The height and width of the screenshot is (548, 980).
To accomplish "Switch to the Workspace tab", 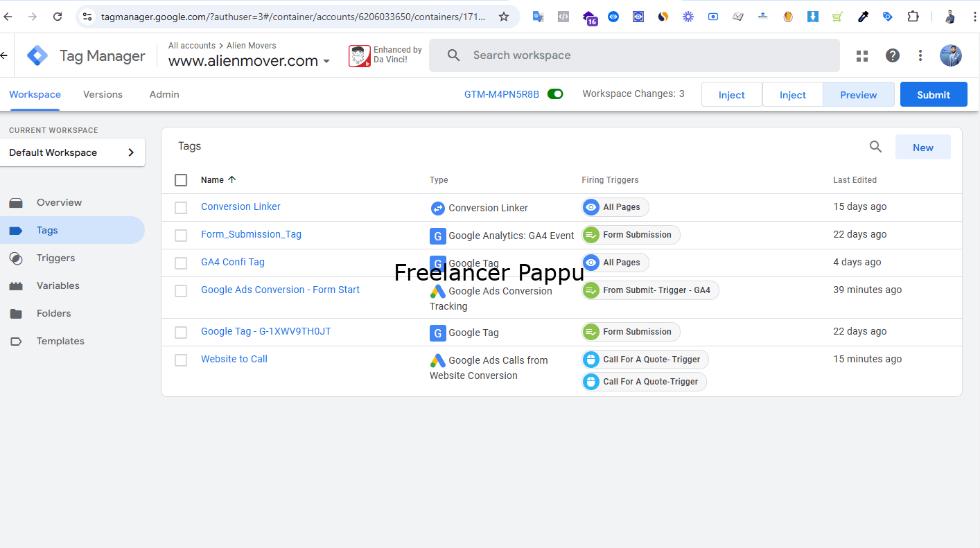I will pos(35,94).
